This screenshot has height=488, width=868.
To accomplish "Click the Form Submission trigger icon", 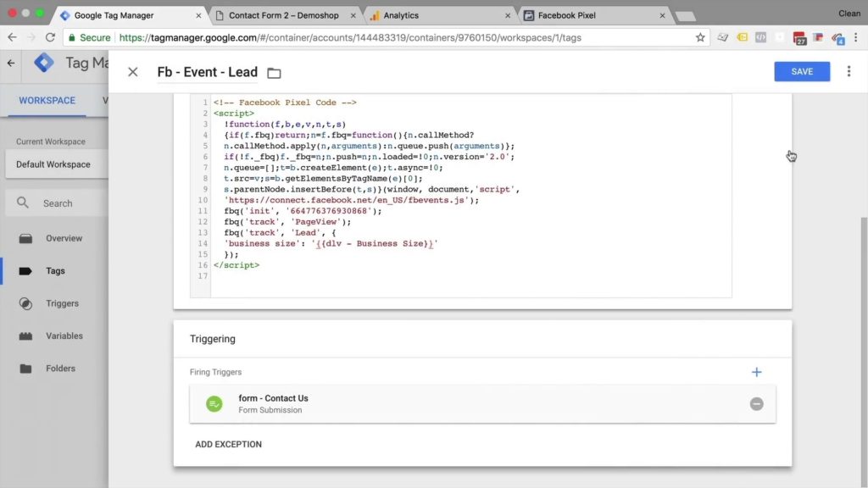I will 214,404.
